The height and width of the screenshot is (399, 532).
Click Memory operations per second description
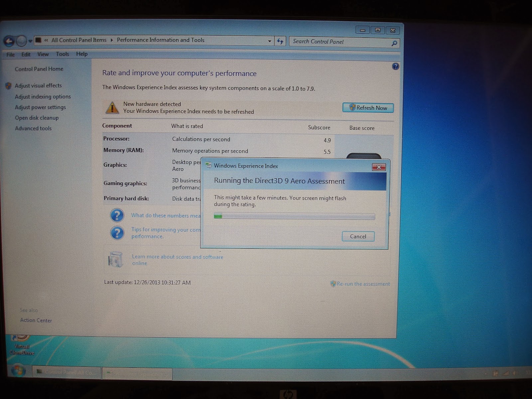[210, 151]
